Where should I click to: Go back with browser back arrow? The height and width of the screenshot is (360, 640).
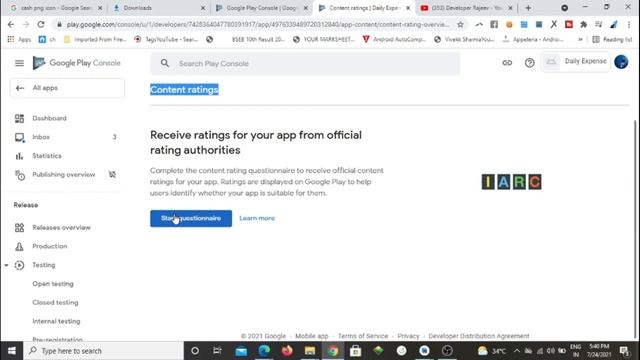coord(11,24)
